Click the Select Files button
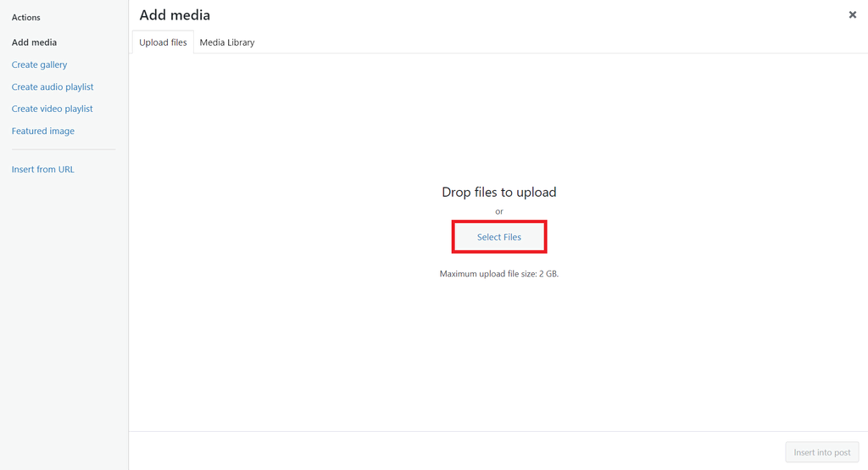This screenshot has width=868, height=470. [x=498, y=237]
